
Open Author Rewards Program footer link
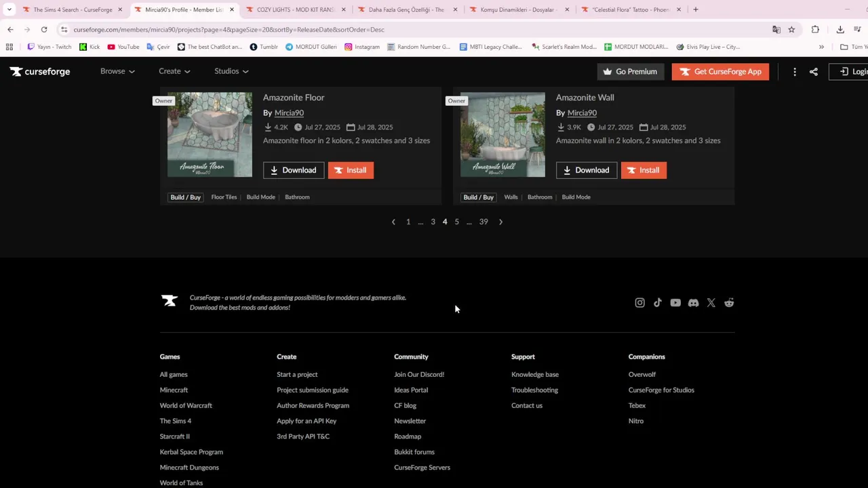[313, 405]
